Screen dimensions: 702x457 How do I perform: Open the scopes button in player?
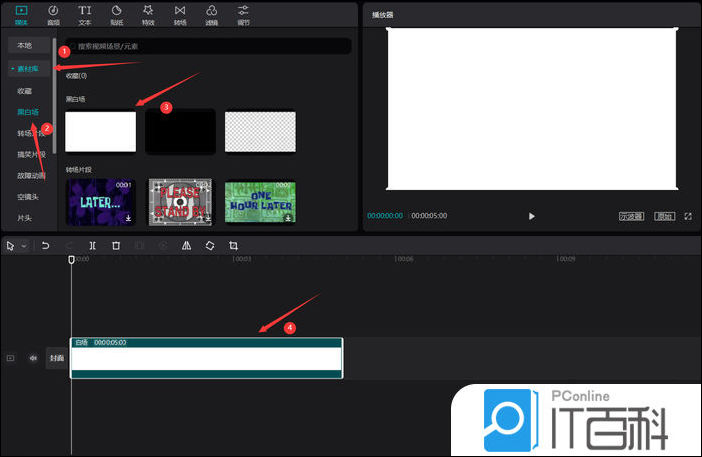point(631,216)
